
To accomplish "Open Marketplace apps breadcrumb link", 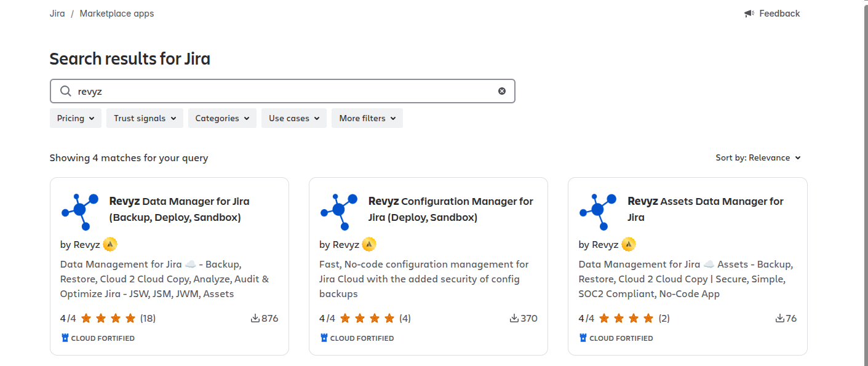I will tap(117, 14).
